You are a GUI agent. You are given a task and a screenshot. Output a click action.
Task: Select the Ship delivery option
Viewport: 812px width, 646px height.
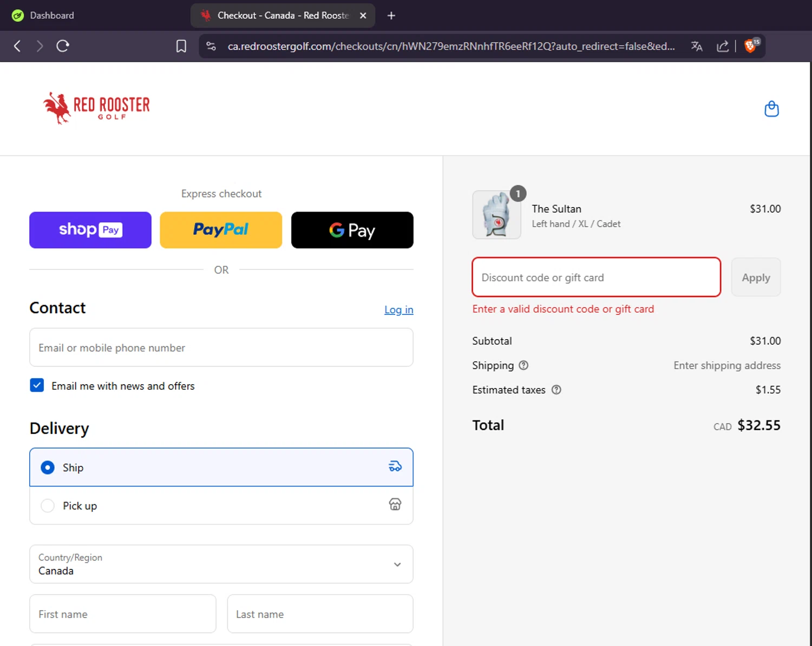tap(221, 467)
